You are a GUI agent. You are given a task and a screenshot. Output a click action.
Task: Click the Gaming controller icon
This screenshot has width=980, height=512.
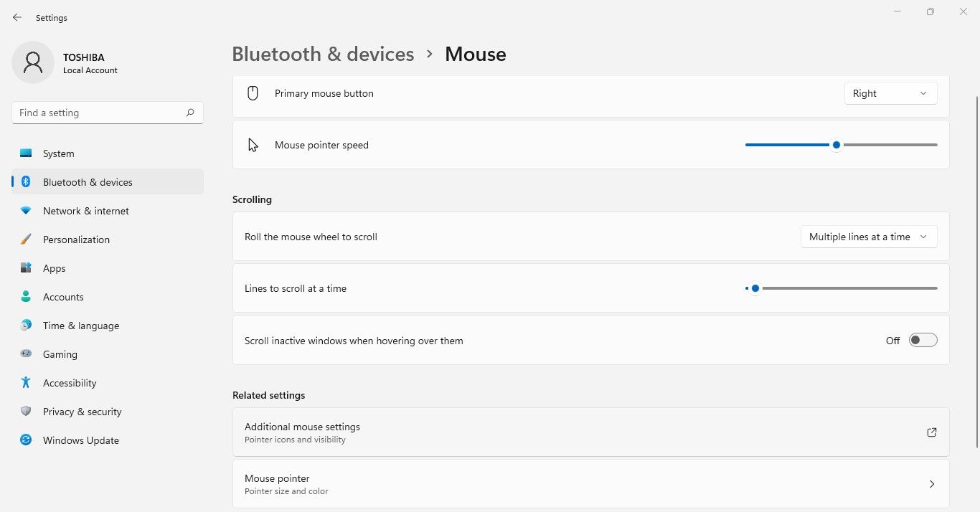(26, 354)
